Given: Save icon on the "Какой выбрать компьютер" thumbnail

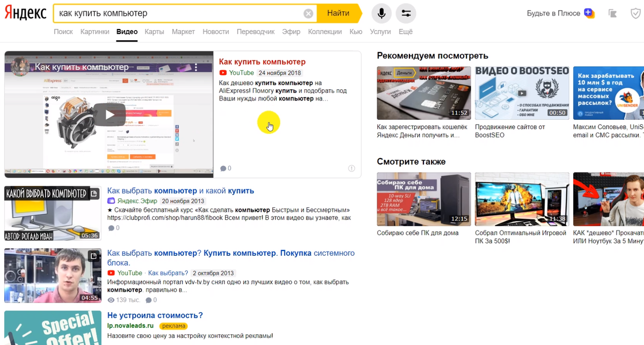Looking at the screenshot, I should pyautogui.click(x=93, y=194).
